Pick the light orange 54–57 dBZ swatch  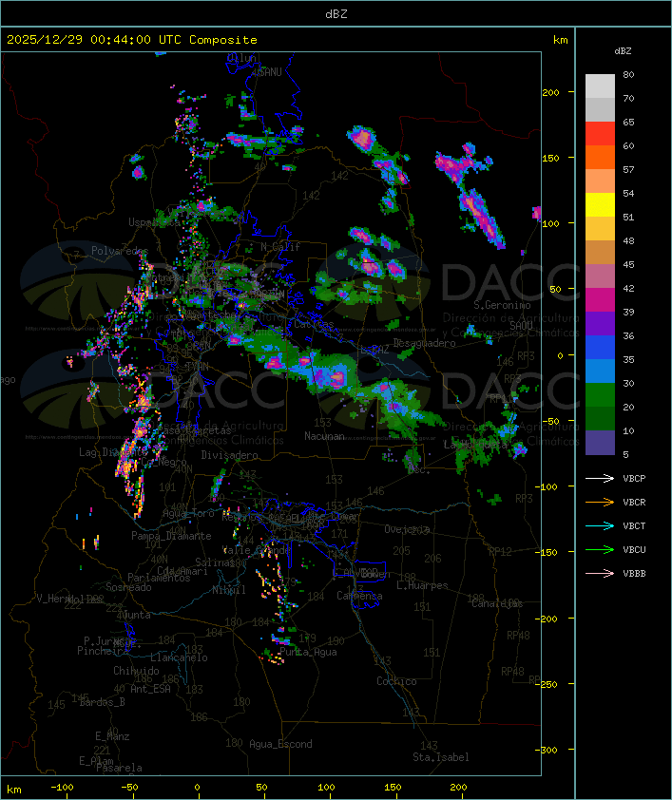[600, 181]
